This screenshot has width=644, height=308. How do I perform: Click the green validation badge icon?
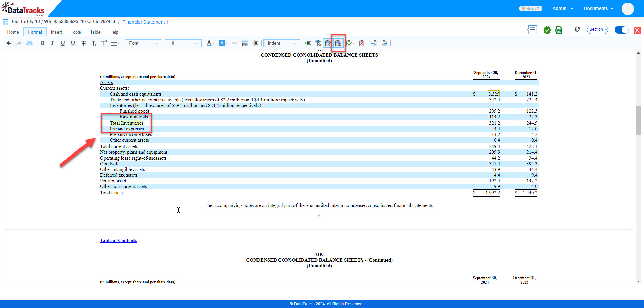point(547,30)
